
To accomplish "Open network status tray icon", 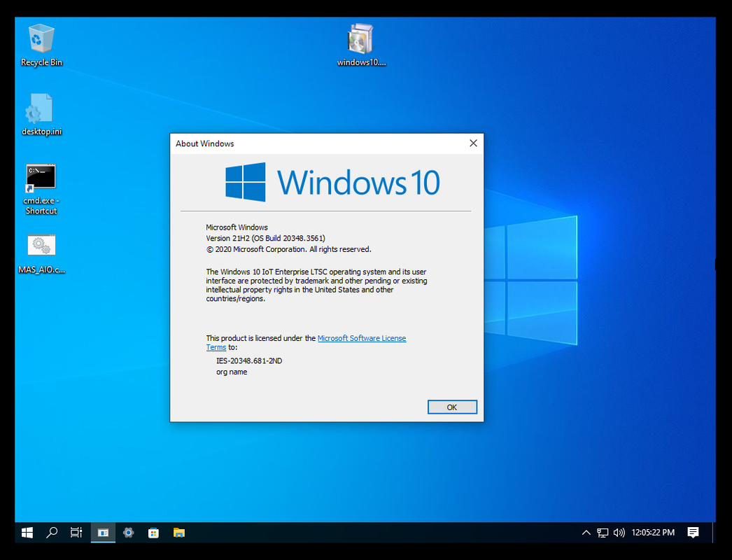I will [x=603, y=533].
